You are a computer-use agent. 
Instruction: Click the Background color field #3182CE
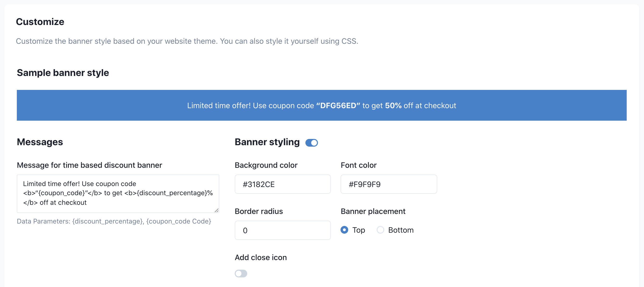[283, 184]
